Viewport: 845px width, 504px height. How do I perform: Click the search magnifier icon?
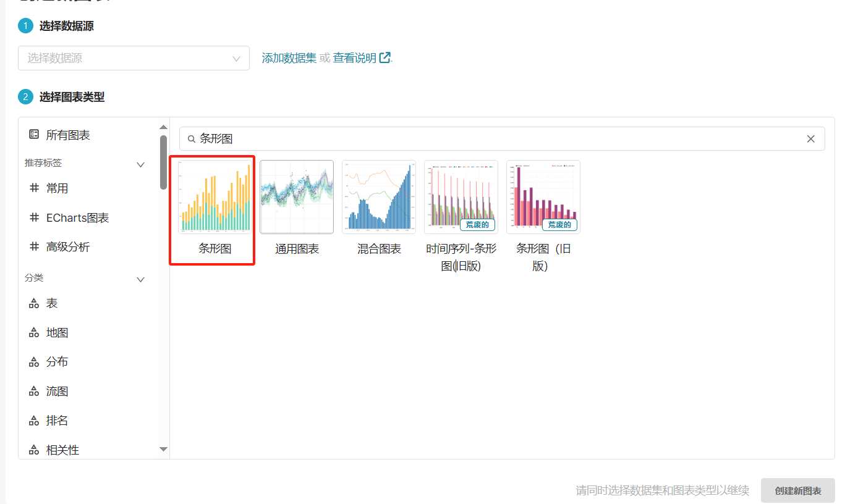pos(192,139)
